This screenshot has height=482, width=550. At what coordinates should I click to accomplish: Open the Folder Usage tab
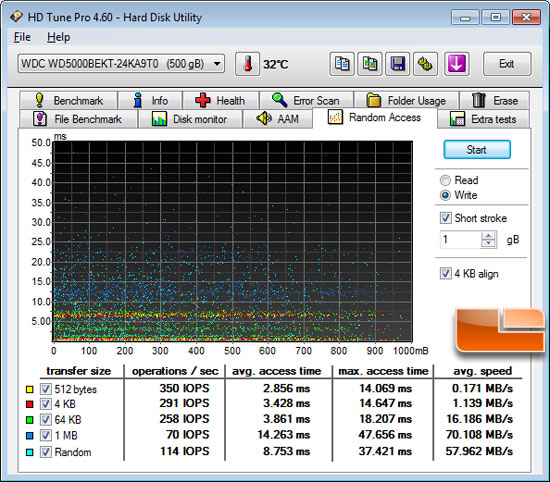coord(406,100)
